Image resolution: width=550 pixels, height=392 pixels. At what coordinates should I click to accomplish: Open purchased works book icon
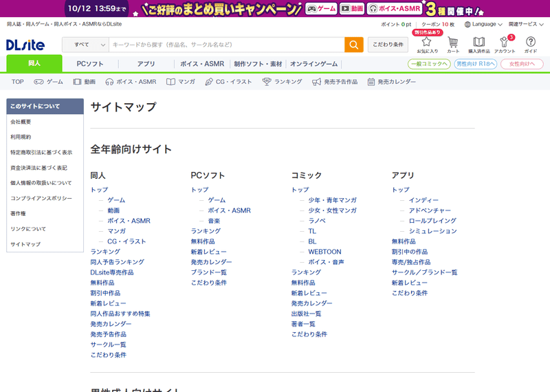coord(478,42)
